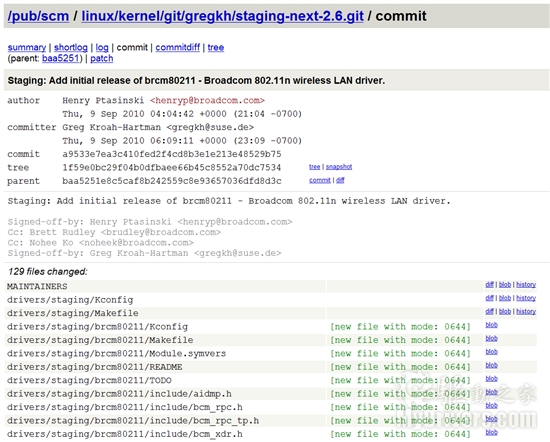Open the tree view in navigation
The height and width of the screenshot is (442, 550).
point(216,47)
